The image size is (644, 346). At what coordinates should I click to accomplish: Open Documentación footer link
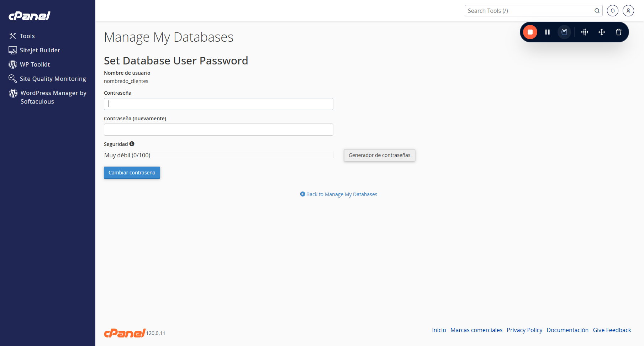click(x=568, y=330)
